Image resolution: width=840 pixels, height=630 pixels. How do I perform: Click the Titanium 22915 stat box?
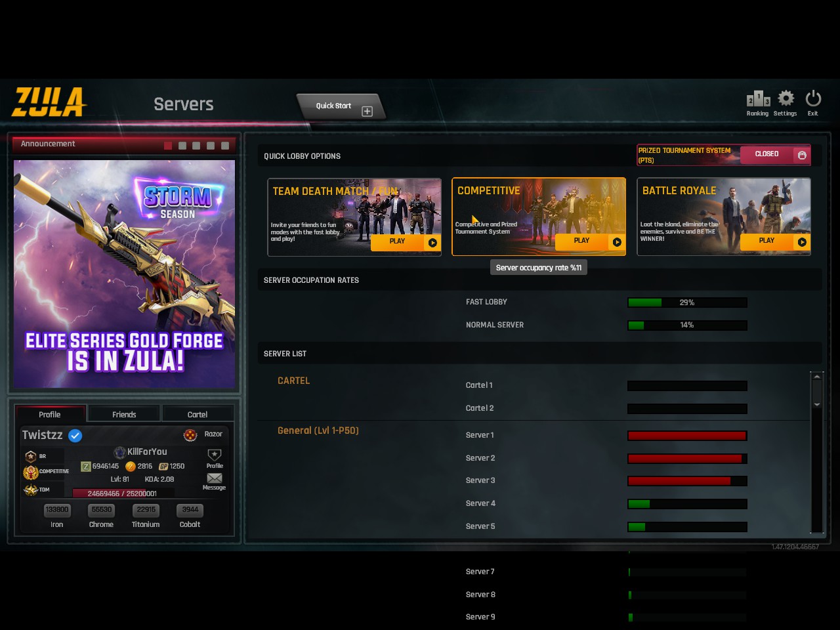click(146, 510)
